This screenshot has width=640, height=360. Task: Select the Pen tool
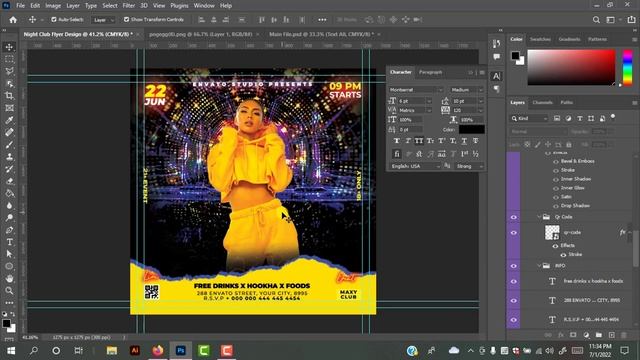9,230
